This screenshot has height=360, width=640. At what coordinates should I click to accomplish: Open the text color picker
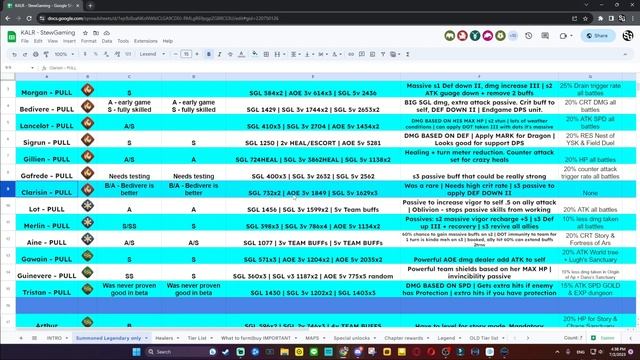tap(241, 54)
